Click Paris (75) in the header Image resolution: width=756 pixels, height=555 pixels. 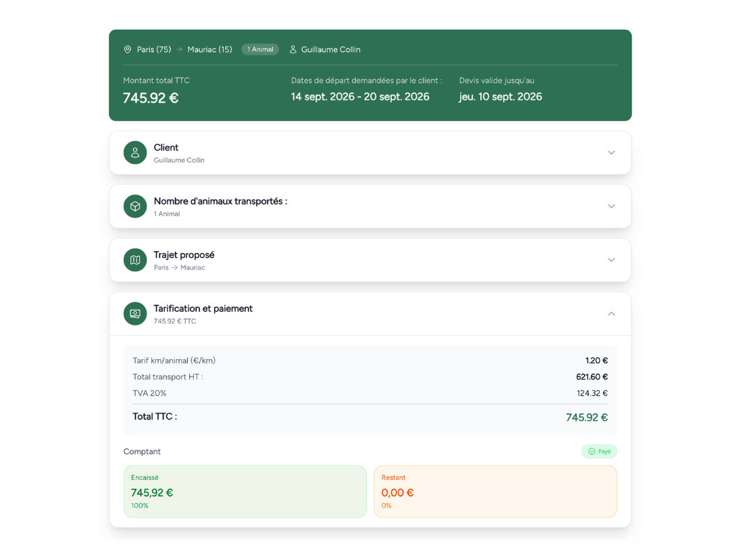coord(154,49)
